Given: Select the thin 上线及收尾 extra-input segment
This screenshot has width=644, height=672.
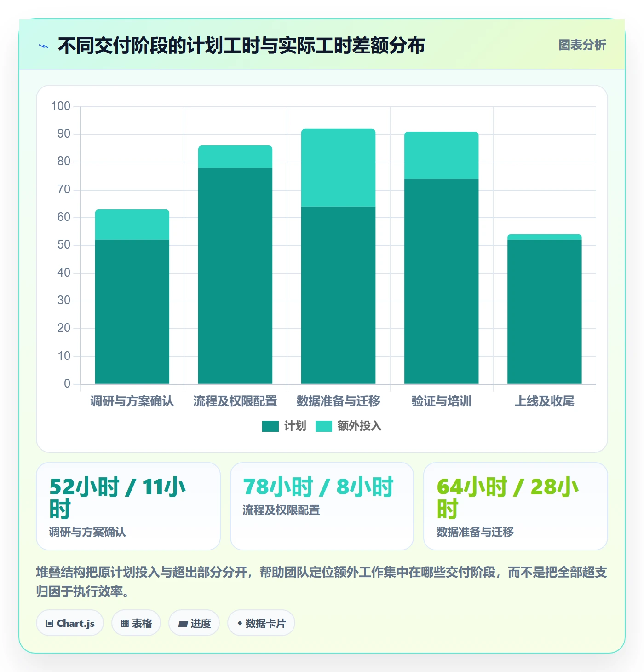Looking at the screenshot, I should tap(544, 237).
